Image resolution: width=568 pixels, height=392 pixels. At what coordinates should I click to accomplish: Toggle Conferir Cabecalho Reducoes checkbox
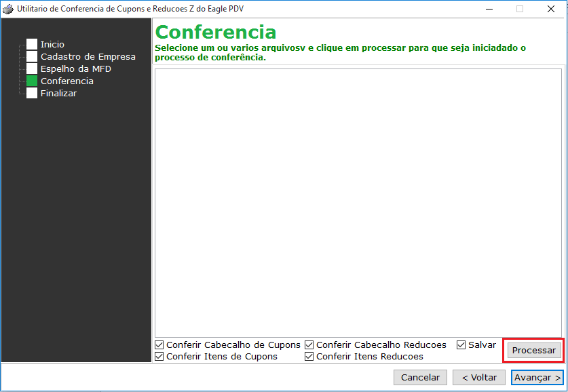click(x=309, y=345)
